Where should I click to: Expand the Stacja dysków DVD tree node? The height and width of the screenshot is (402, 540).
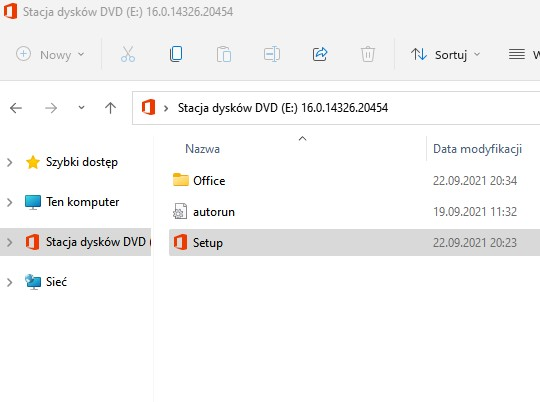click(10, 242)
